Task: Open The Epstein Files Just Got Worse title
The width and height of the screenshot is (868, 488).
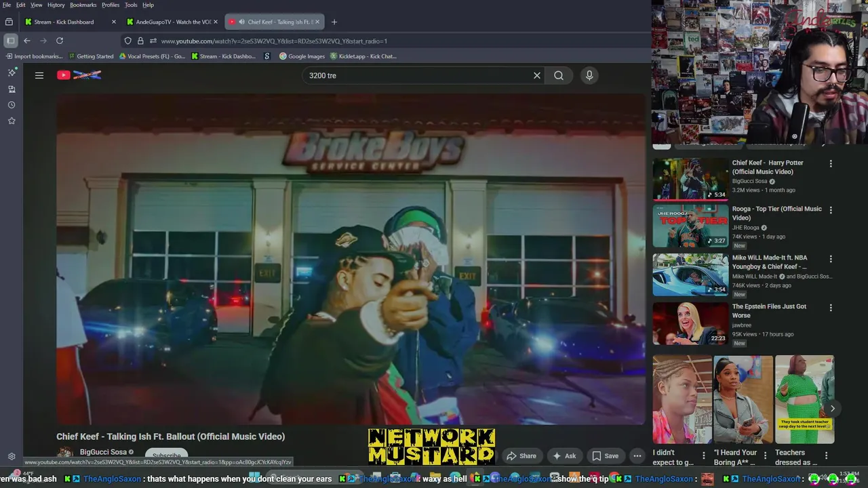Action: point(769,310)
